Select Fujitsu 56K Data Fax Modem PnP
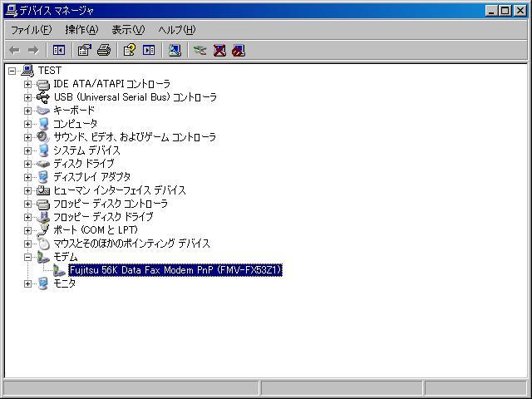The height and width of the screenshot is (399, 532). click(x=175, y=270)
